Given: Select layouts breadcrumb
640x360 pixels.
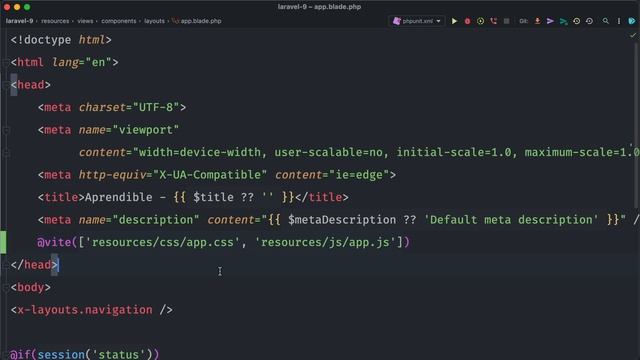Looking at the screenshot, I should (154, 21).
